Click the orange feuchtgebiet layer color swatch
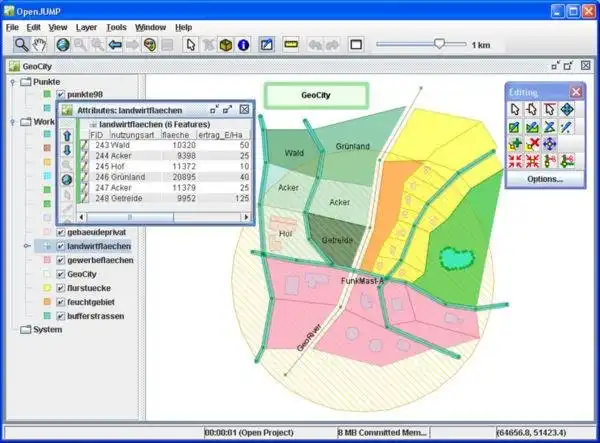The height and width of the screenshot is (443, 600). (47, 302)
